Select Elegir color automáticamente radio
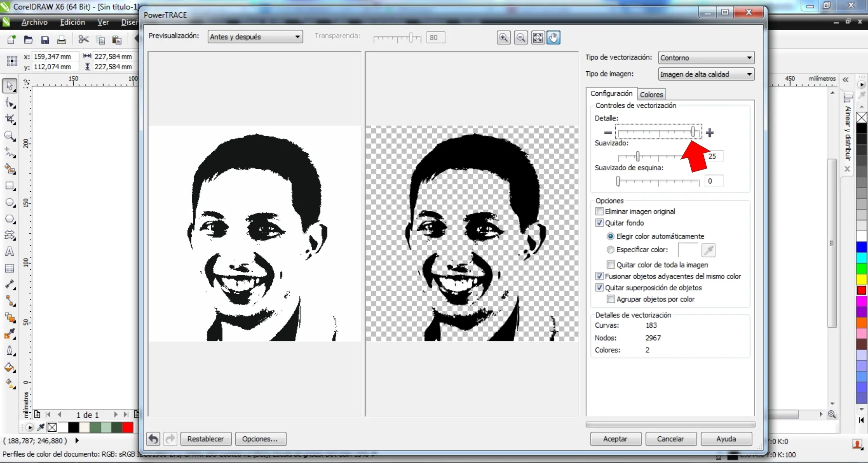 tap(610, 236)
